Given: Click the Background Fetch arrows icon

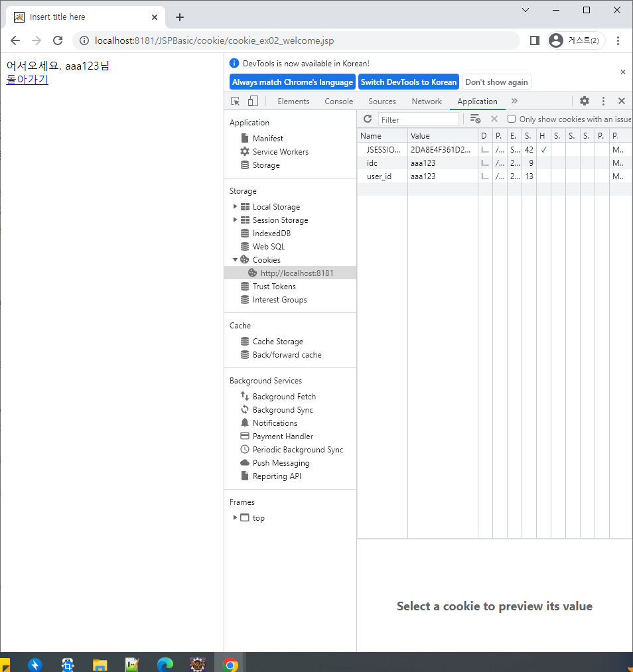Looking at the screenshot, I should point(245,397).
